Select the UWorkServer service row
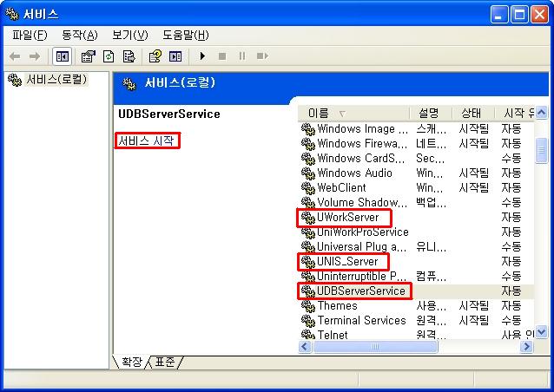554x392 pixels. click(x=417, y=218)
